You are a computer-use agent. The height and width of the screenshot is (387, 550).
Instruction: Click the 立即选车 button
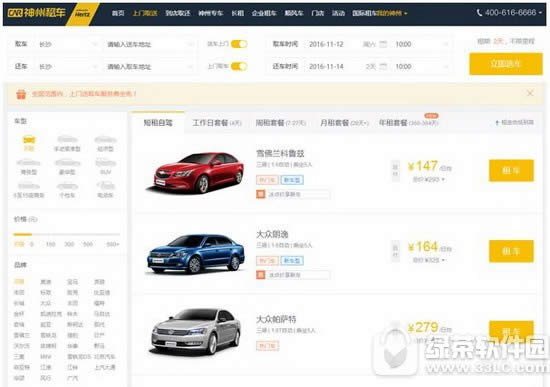point(506,64)
